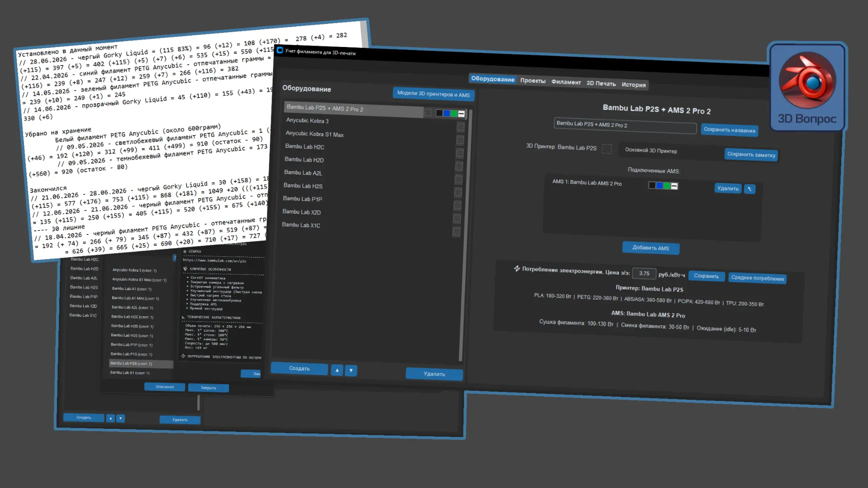Screen dimensions: 868x488
Task: Click the image placeholder in the Anycubic Kobra 3 row
Action: 461,127
